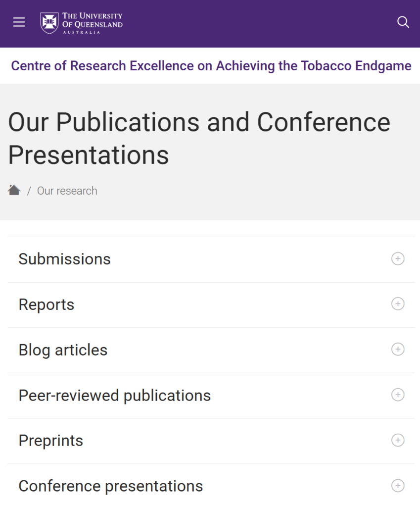Click the plus icon beside Reports
Screen dimensions: 420x507
point(398,304)
